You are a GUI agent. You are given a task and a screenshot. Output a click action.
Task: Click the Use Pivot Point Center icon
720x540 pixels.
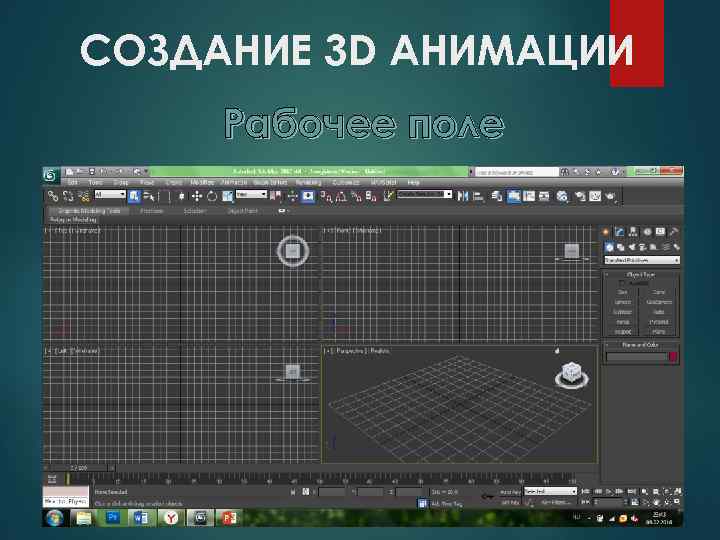[x=276, y=197]
